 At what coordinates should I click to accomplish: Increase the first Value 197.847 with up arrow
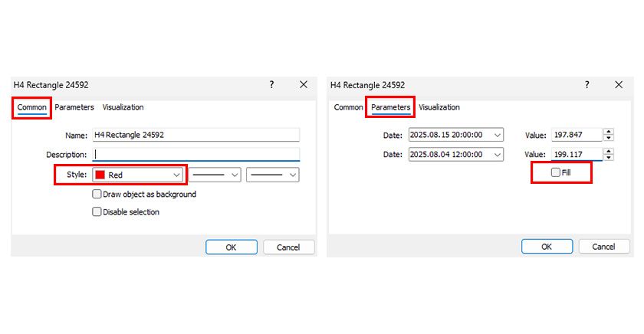coord(609,132)
